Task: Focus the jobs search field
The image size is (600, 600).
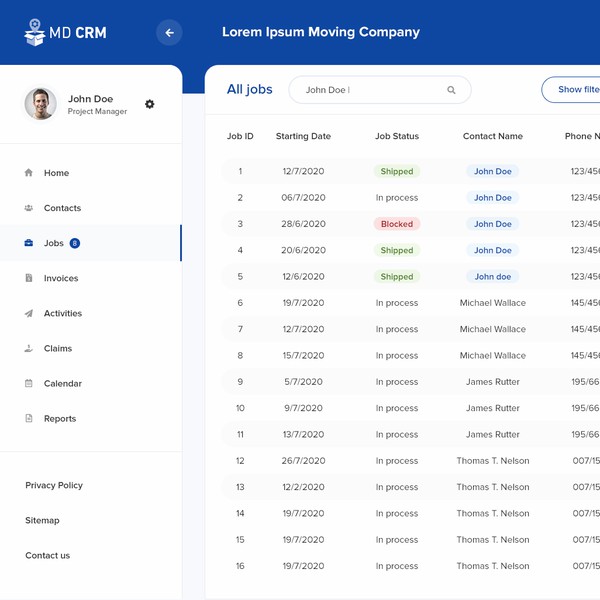Action: (380, 90)
